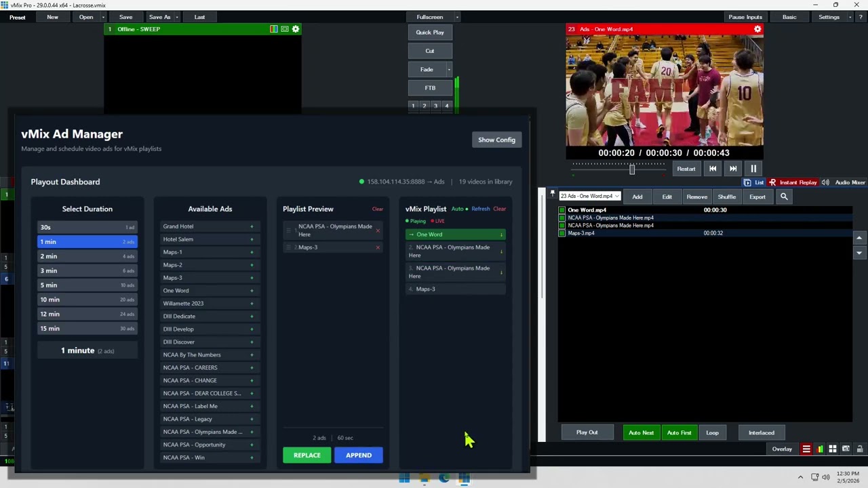Image resolution: width=868 pixels, height=488 pixels.
Task: Click color bars icon on SWEEP input
Action: (x=274, y=29)
